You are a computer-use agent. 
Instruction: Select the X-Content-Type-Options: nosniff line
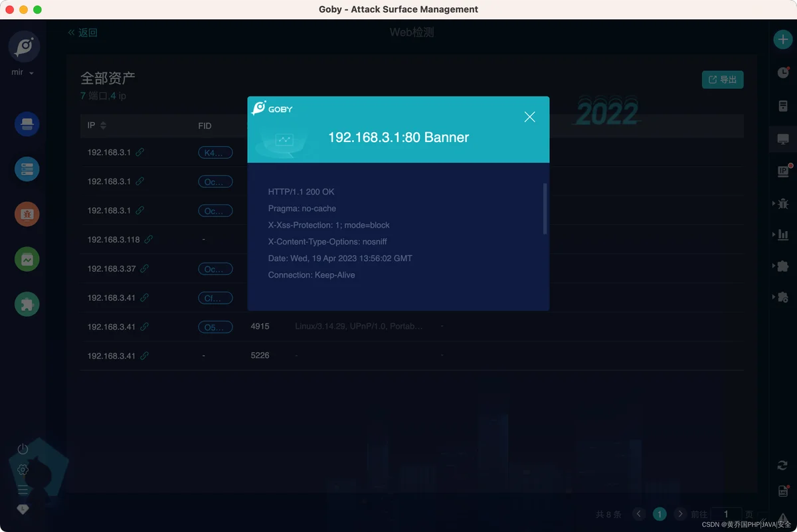[328, 242]
